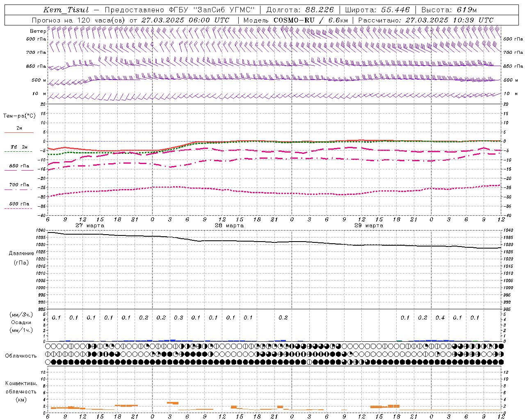This screenshot has width=525, height=420.
Task: Click the 0.3 precipitation value
Action: [x=178, y=317]
